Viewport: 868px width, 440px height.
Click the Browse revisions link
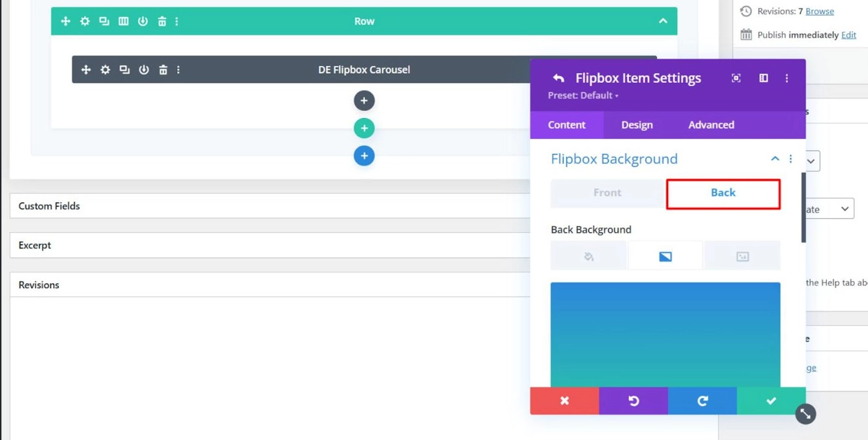(x=820, y=11)
